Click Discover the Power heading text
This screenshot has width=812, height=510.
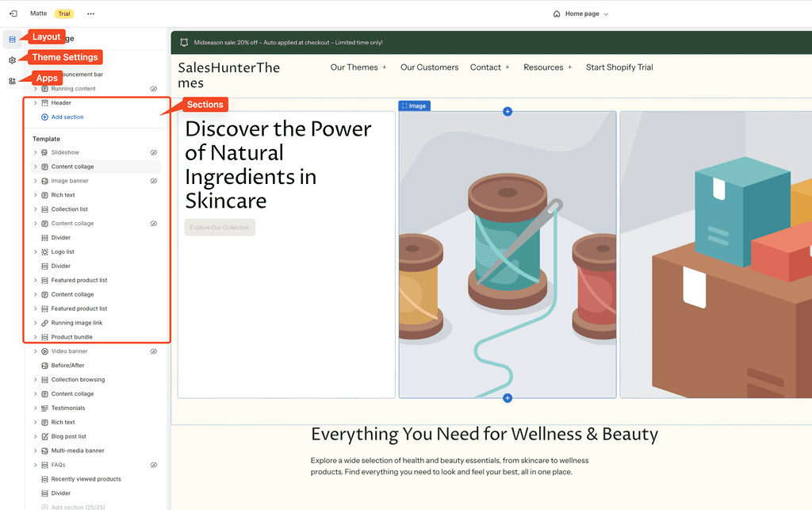(278, 165)
